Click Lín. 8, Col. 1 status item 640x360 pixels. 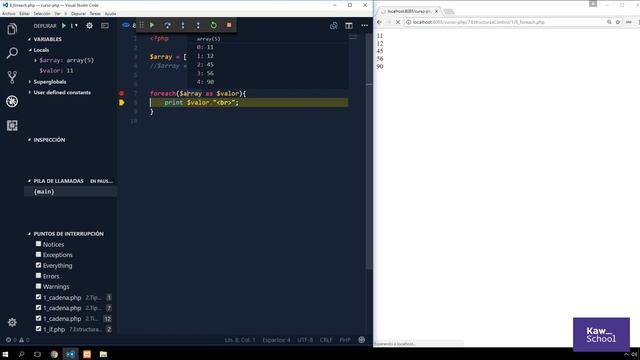pyautogui.click(x=240, y=340)
